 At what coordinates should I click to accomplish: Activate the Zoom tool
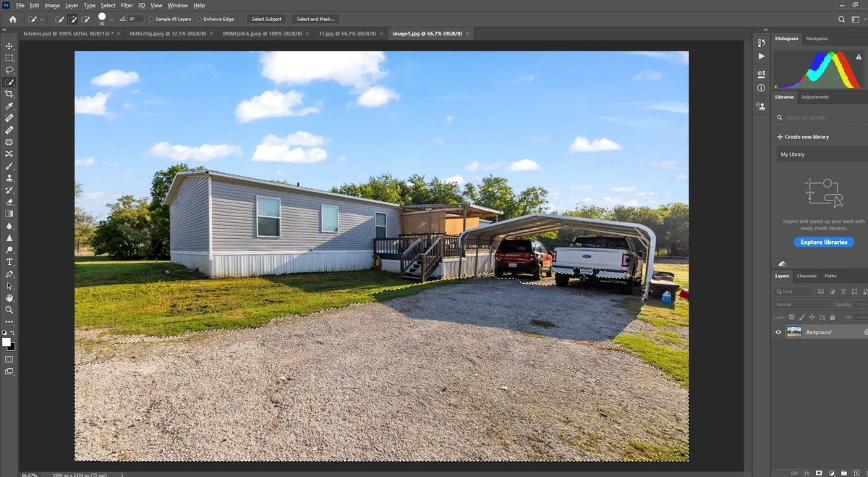pos(9,310)
